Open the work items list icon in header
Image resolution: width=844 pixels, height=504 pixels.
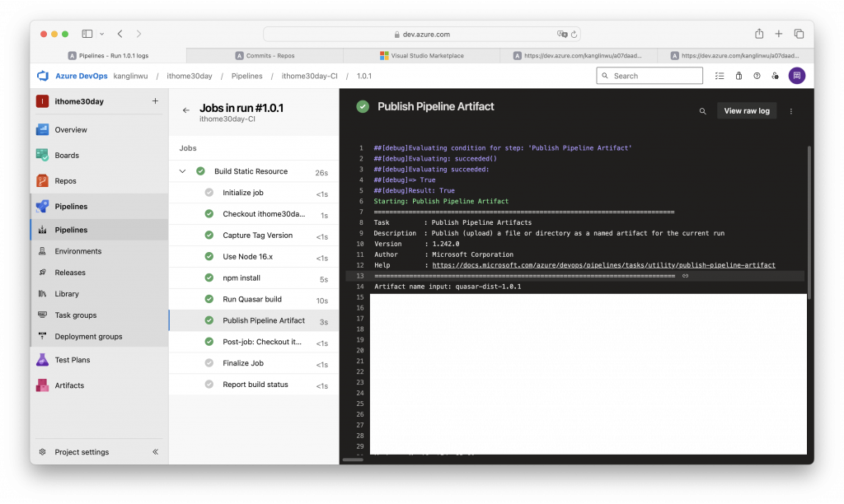pyautogui.click(x=719, y=76)
